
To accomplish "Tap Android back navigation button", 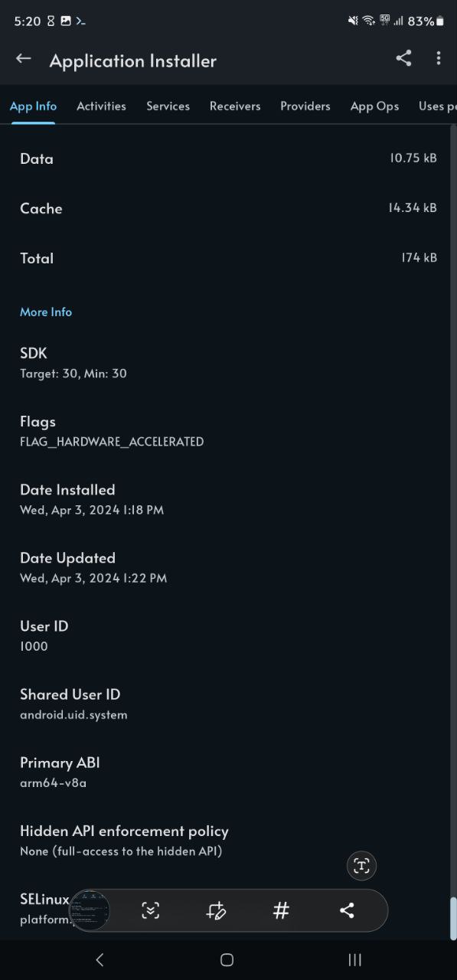I will 100,959.
